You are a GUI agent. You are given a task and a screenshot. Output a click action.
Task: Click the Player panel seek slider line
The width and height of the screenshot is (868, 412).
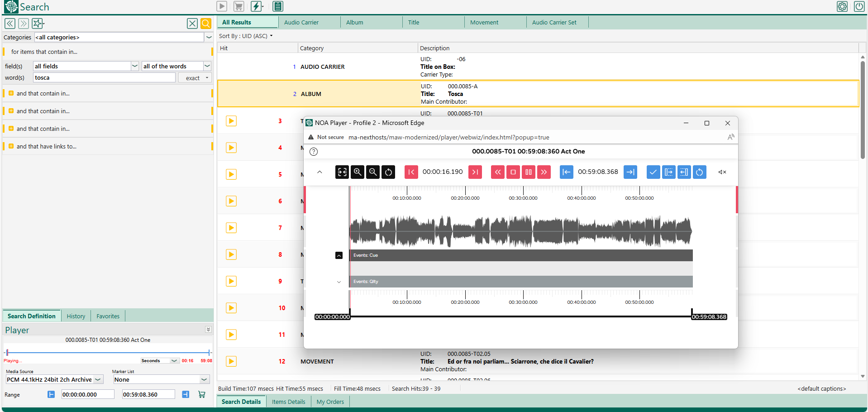[x=109, y=352]
